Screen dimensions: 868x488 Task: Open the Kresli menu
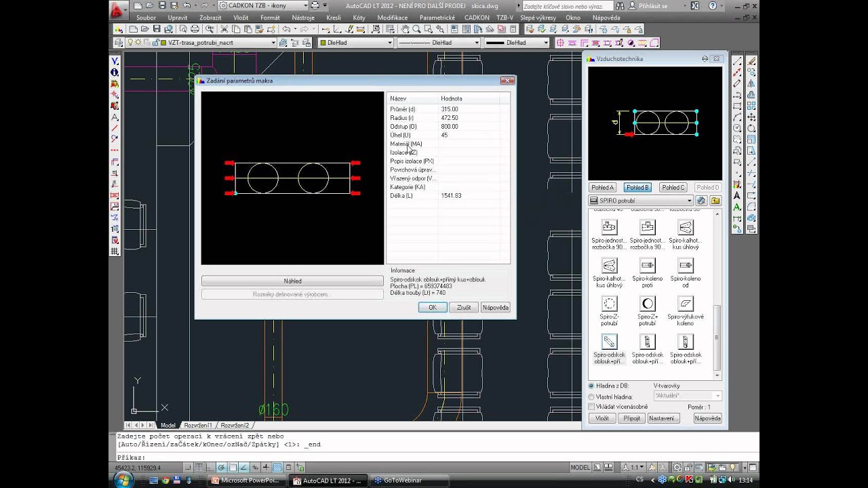(x=334, y=18)
